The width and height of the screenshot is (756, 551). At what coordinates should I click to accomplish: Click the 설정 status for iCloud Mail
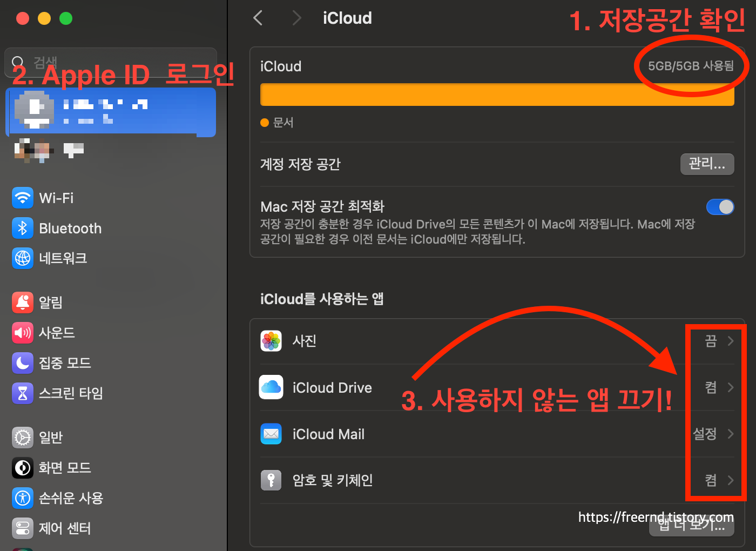point(705,434)
